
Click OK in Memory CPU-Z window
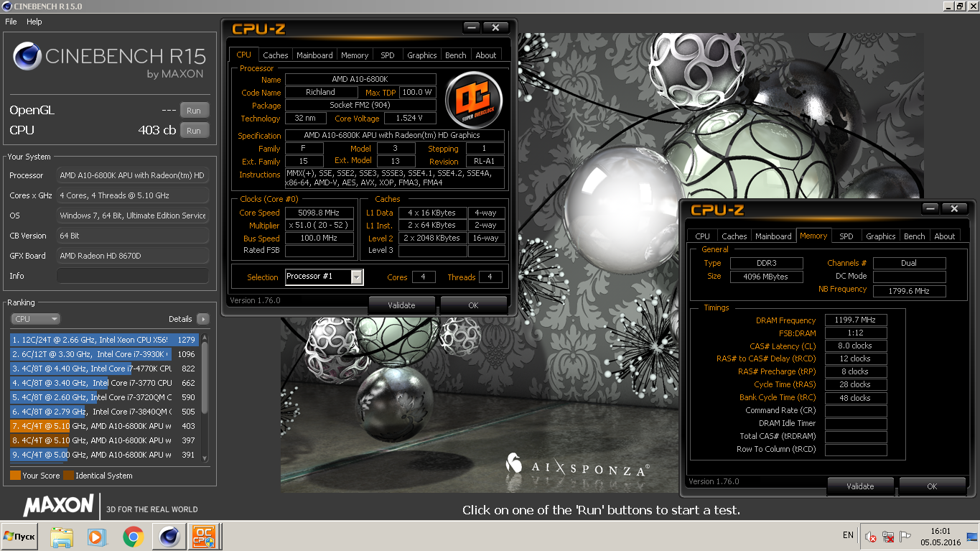pyautogui.click(x=932, y=486)
